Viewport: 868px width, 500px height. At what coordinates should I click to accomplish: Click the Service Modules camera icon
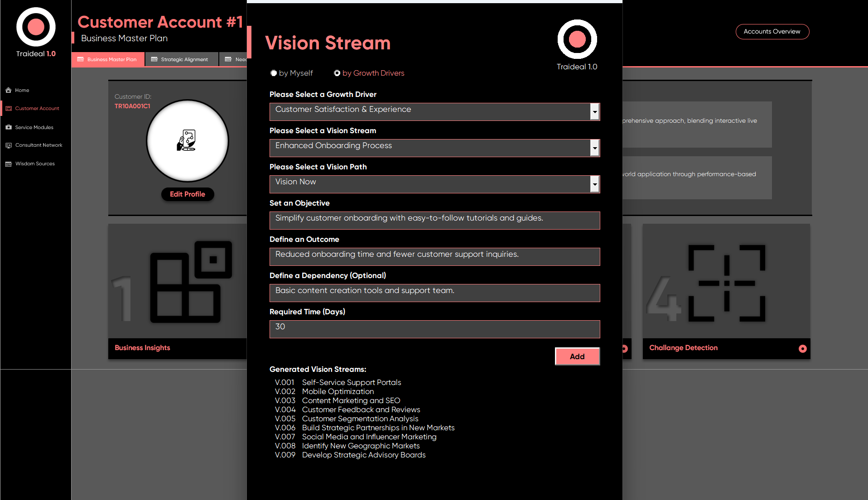click(9, 127)
